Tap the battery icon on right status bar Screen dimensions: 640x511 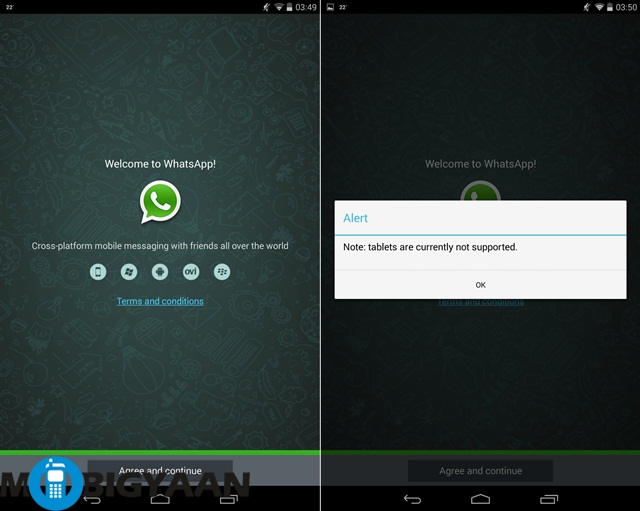point(610,7)
